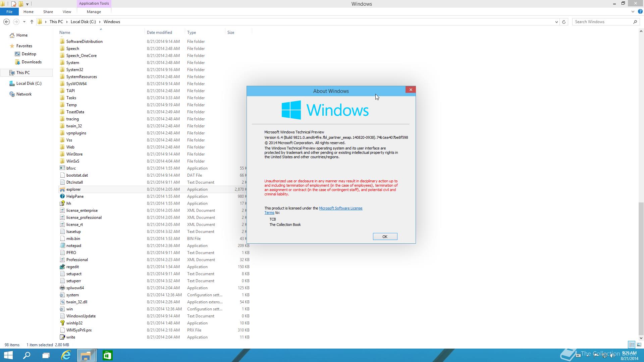Select the explorer application icon

(x=62, y=189)
